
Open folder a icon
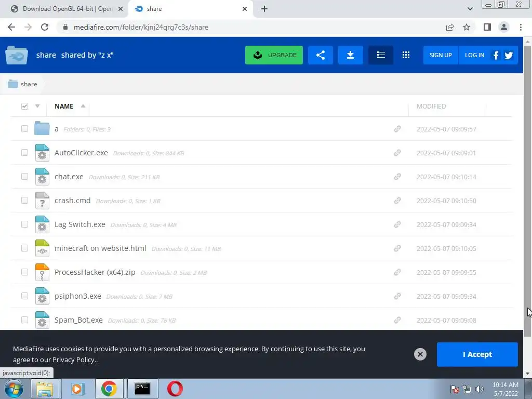pos(42,128)
